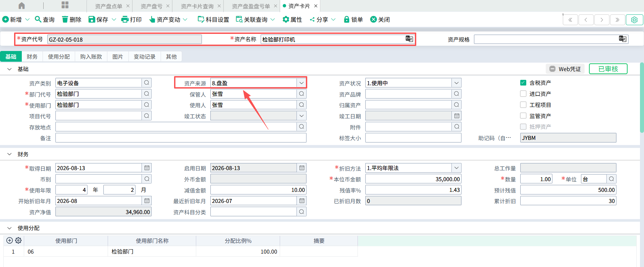
Task: Collapse the 财务 section
Action: 9,154
